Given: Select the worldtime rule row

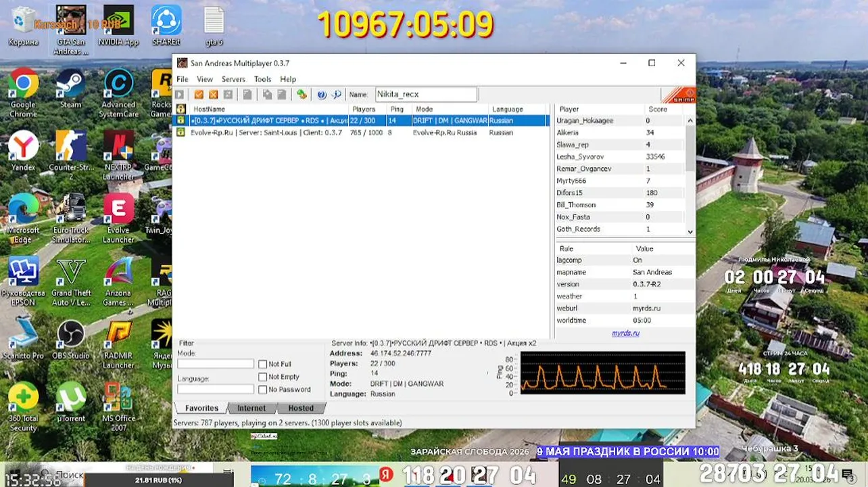Looking at the screenshot, I should click(625, 320).
